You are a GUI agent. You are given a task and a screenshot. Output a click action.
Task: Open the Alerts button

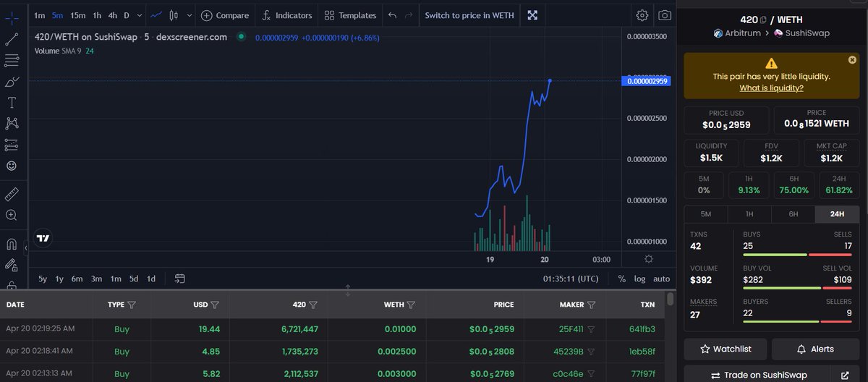[815, 349]
